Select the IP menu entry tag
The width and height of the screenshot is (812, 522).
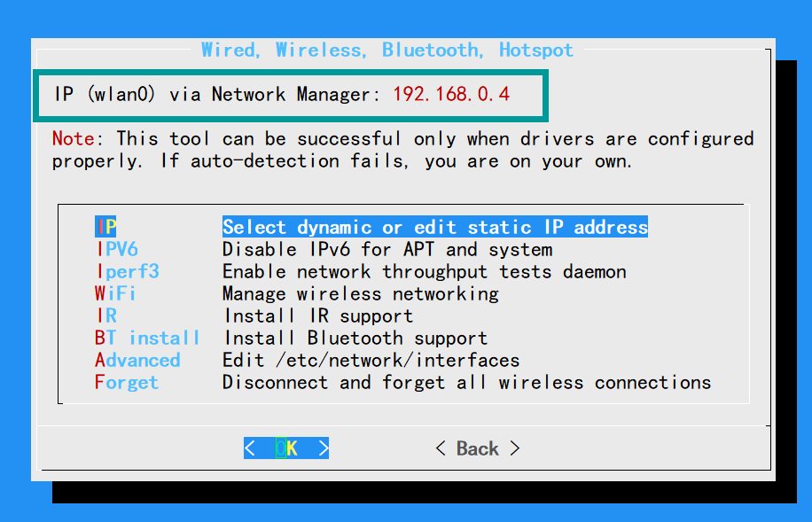[105, 227]
